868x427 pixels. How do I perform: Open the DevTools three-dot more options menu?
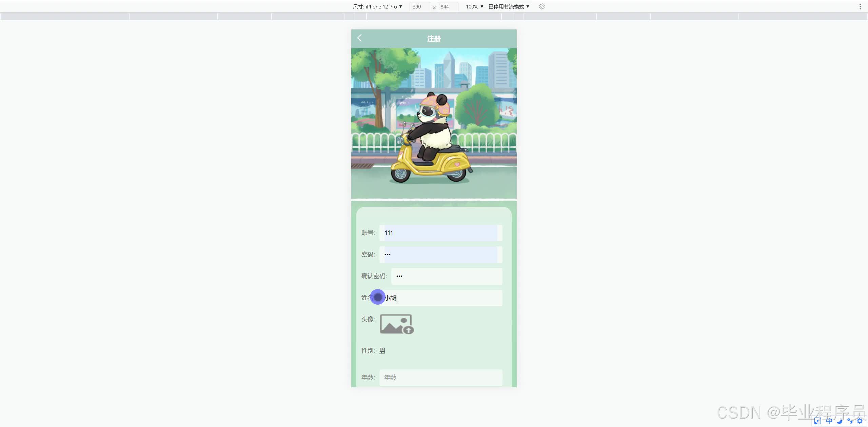click(x=860, y=6)
